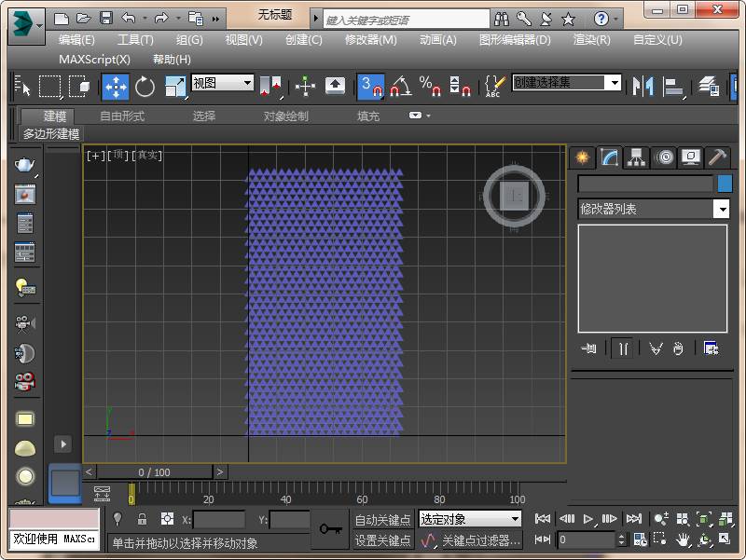Expand the ribbon options dropdown arrow
This screenshot has height=560, width=746.
(429, 116)
